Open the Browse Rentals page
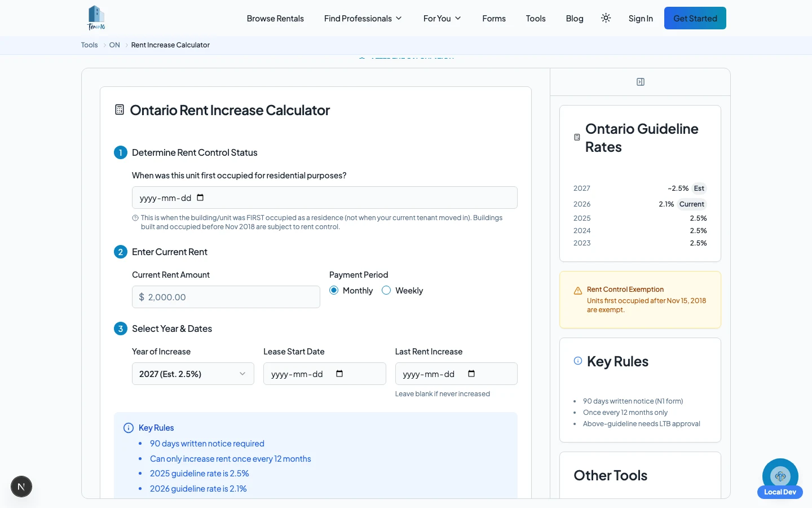The height and width of the screenshot is (508, 812). (275, 18)
